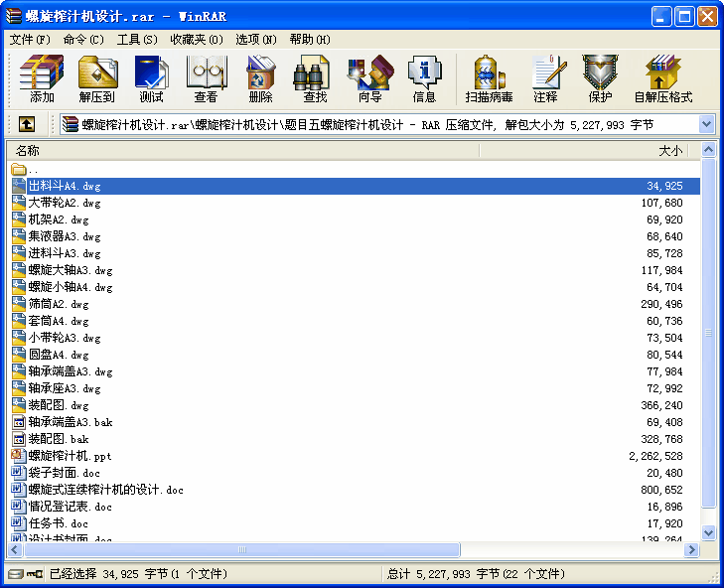Image resolution: width=724 pixels, height=588 pixels.
Task: Open the 选项(N) menu
Action: pos(256,40)
